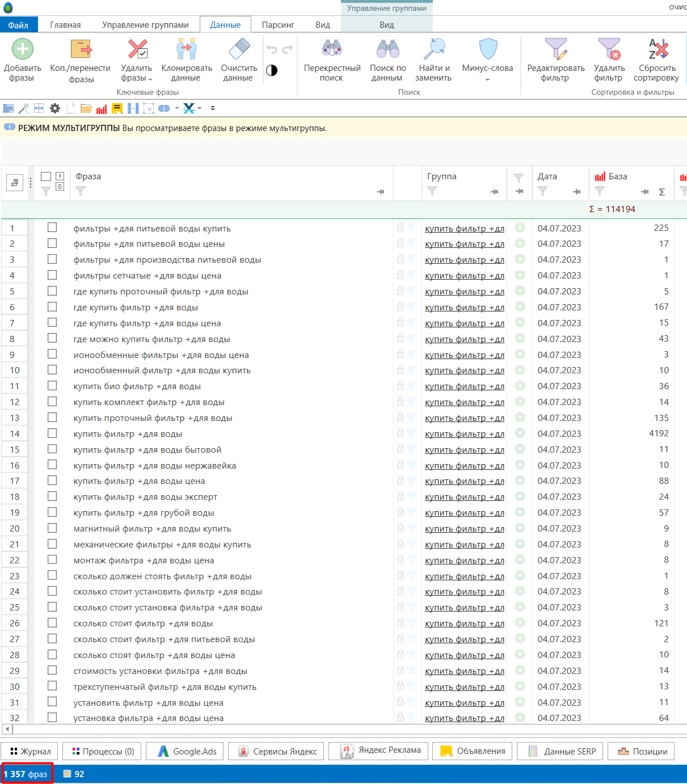Open settings gear in quick toolbar
Screen dimensions: 687x784
click(55, 108)
